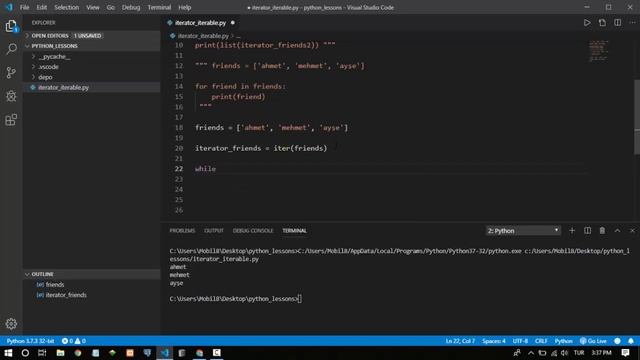640x360 pixels.
Task: Click Ln 22, Col 7 in status bar
Action: click(x=460, y=341)
